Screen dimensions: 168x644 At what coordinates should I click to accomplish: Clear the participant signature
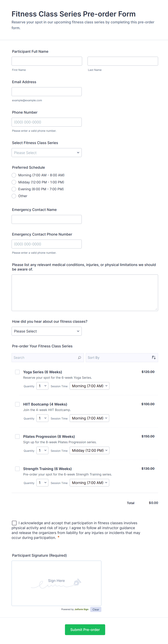click(96, 610)
